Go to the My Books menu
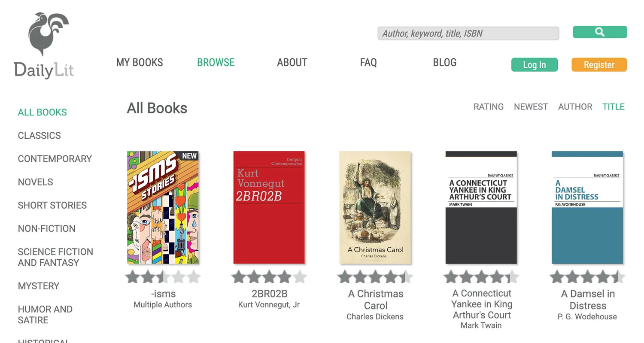The width and height of the screenshot is (644, 343). pyautogui.click(x=140, y=63)
